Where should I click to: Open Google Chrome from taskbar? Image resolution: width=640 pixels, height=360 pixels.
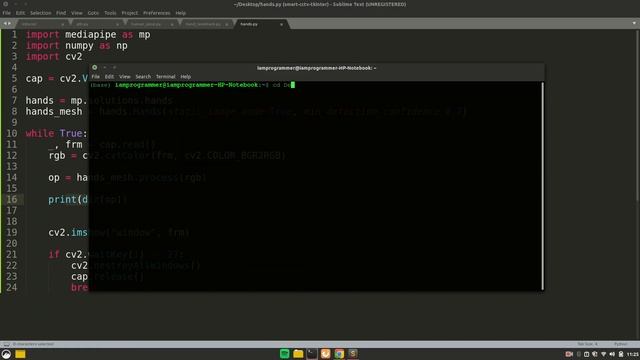click(x=339, y=354)
